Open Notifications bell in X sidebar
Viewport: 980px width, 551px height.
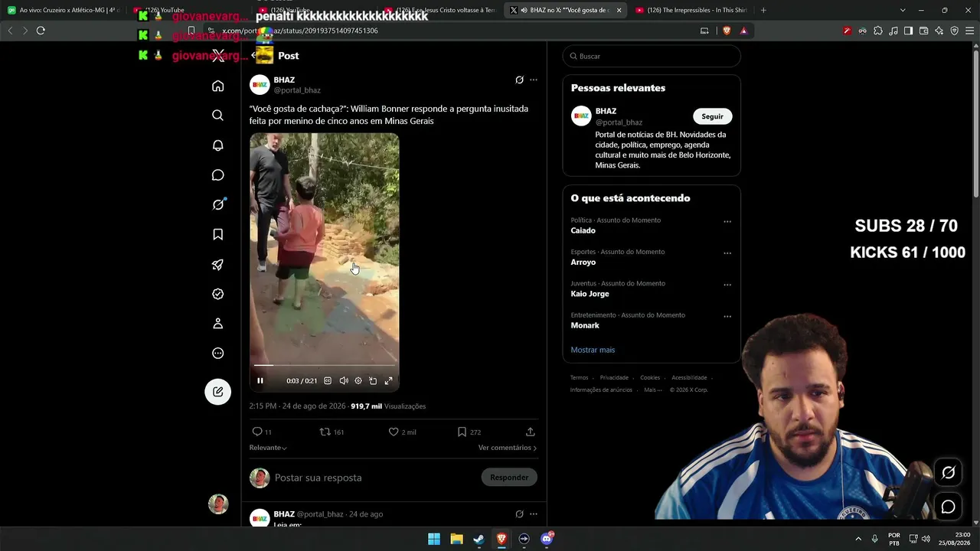[x=218, y=145]
